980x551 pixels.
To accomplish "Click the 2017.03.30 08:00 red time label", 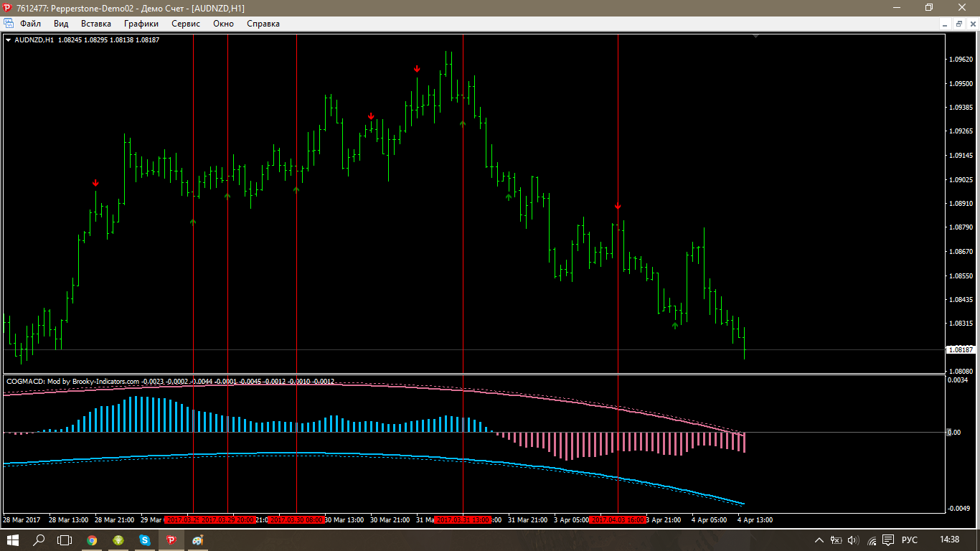I will 296,519.
